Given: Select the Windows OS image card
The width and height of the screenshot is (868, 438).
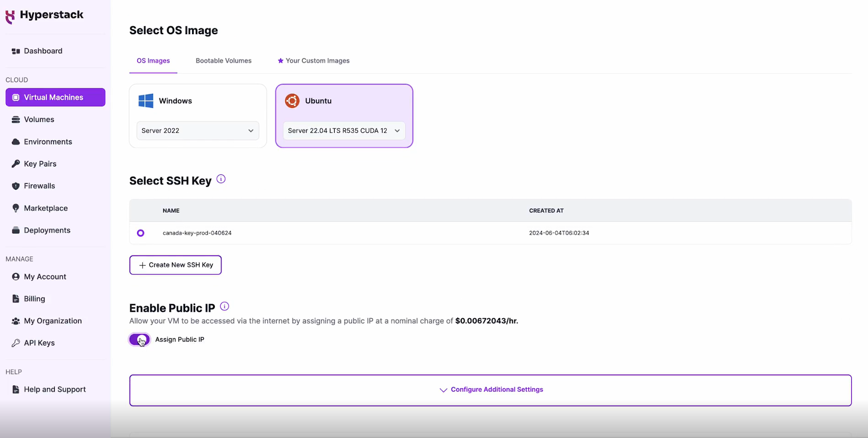Looking at the screenshot, I should click(198, 115).
